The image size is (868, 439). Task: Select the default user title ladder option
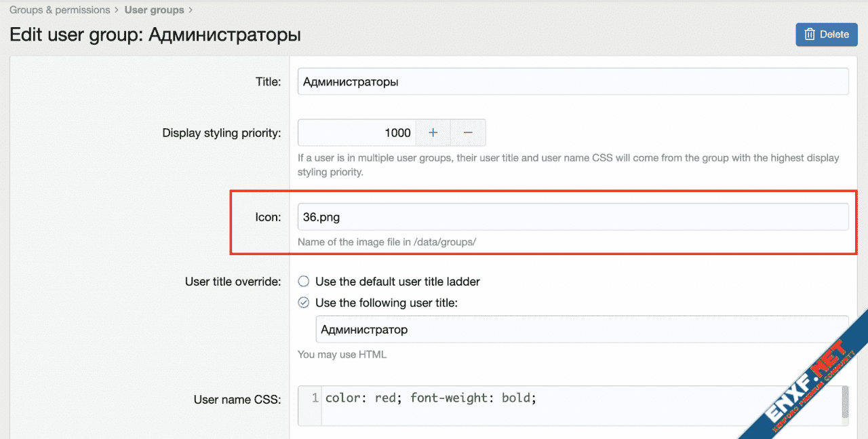click(x=304, y=281)
